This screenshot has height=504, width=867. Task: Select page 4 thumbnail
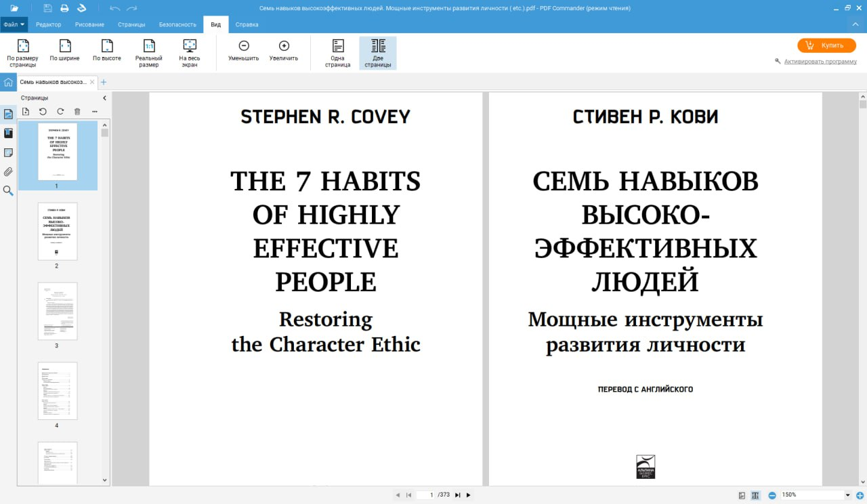[x=58, y=391]
